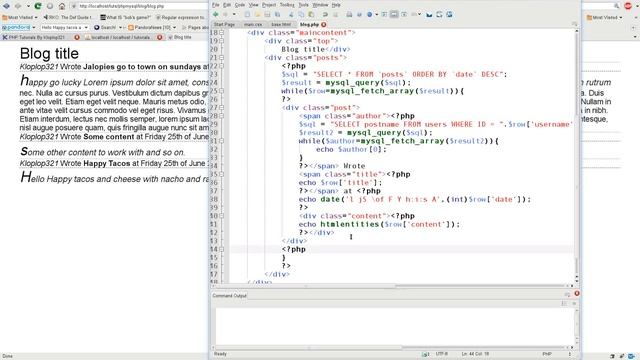This screenshot has height=360, width=640.
Task: Click the Copy toolbar icon
Action: (301, 14)
